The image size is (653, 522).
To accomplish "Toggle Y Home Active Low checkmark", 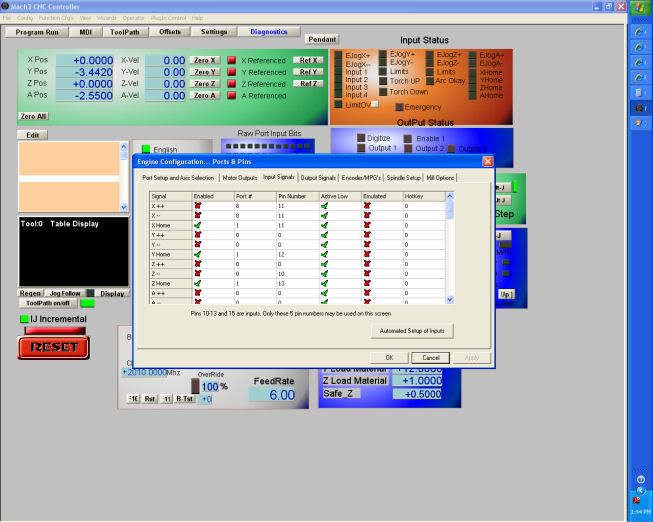I will [324, 254].
